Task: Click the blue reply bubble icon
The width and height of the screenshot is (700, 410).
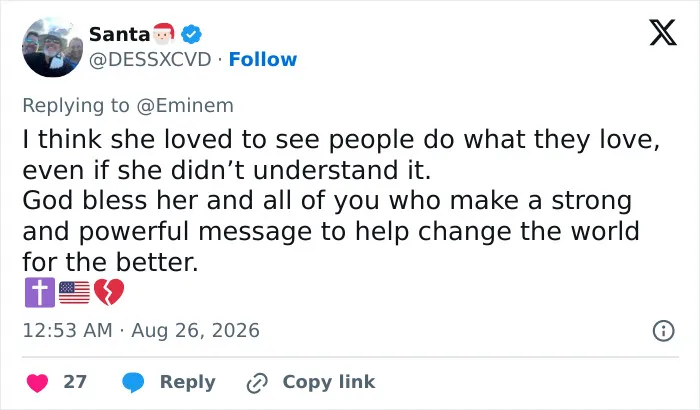Action: coord(133,383)
